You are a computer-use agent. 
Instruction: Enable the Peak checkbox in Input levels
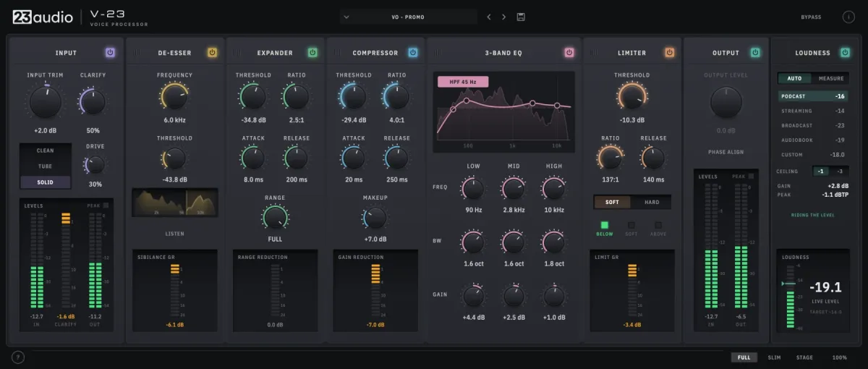pos(106,205)
